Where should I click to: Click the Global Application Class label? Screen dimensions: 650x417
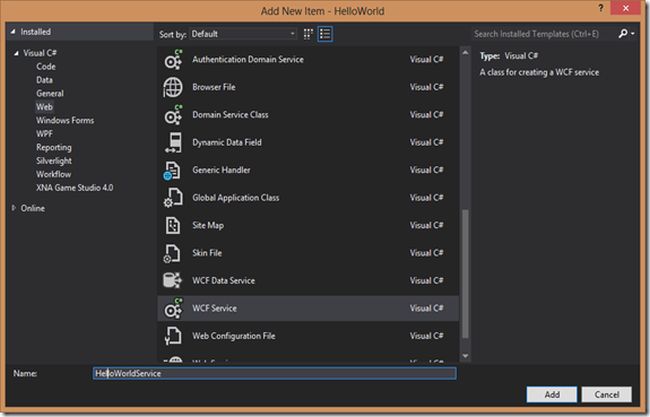tap(235, 198)
